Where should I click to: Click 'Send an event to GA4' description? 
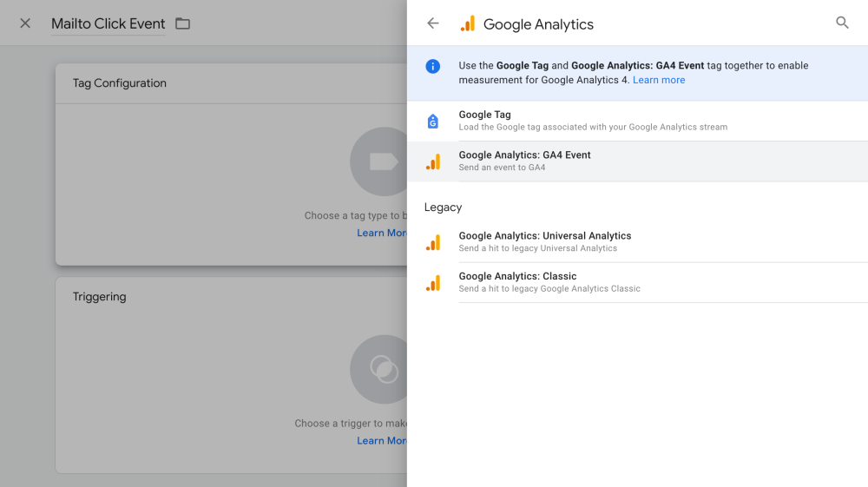pyautogui.click(x=502, y=168)
